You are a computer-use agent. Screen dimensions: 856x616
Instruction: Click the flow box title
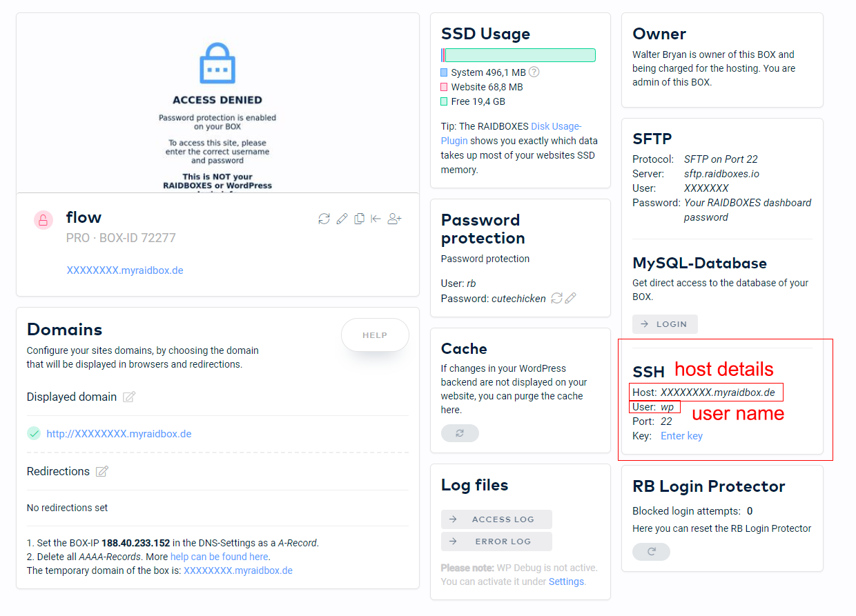click(x=84, y=217)
